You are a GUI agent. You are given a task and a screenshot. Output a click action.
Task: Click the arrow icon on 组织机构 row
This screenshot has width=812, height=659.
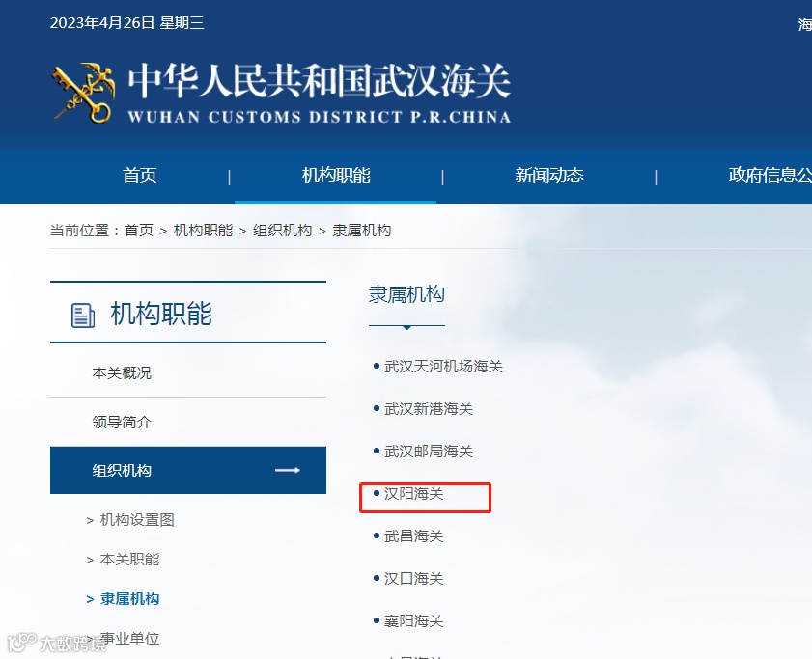pyautogui.click(x=288, y=470)
